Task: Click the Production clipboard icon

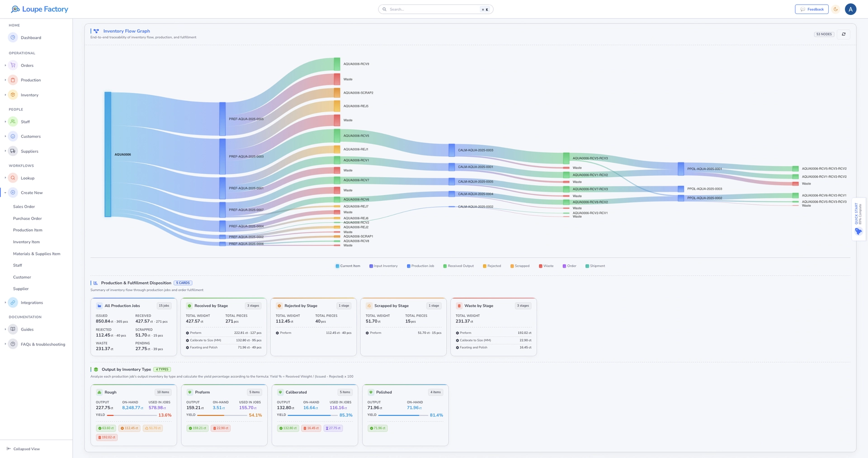Action: click(x=13, y=80)
